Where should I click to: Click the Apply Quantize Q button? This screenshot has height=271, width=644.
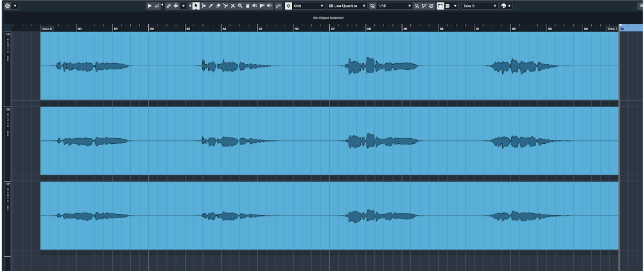(x=372, y=6)
